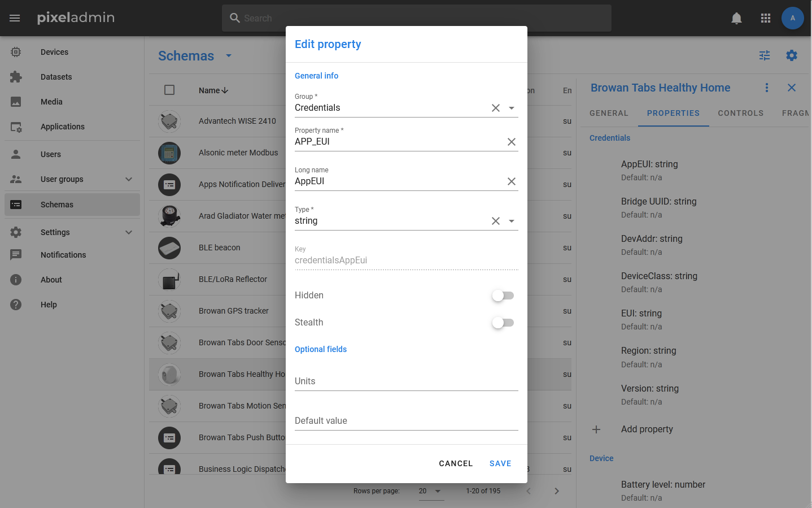
Task: Select Devices in the sidebar
Action: pyautogui.click(x=54, y=52)
